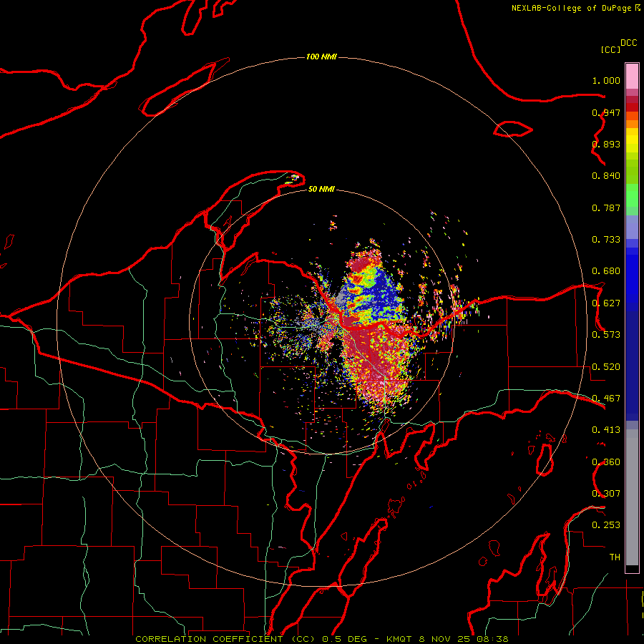Click the 0.947 scale value
644x644 pixels.
[606, 112]
